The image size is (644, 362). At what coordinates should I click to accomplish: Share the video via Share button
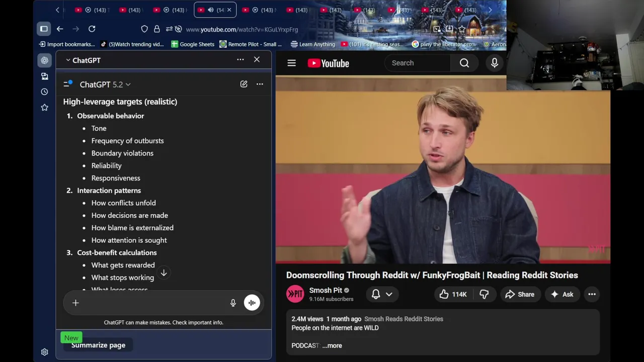click(x=520, y=294)
